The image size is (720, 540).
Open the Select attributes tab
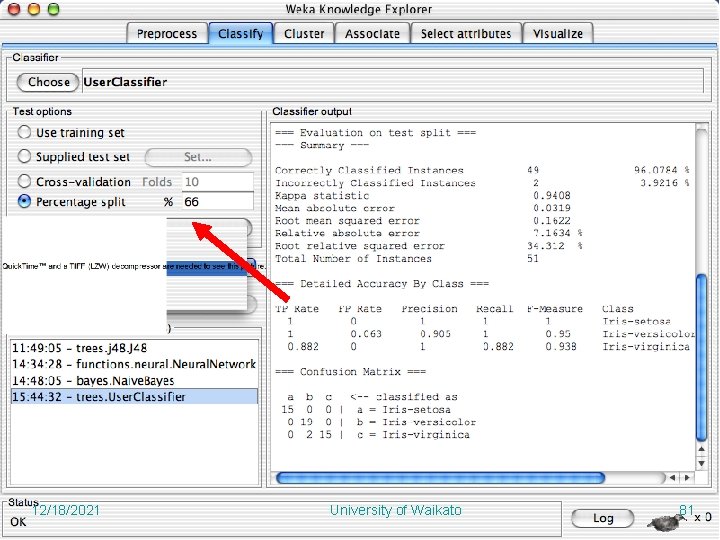pyautogui.click(x=466, y=34)
